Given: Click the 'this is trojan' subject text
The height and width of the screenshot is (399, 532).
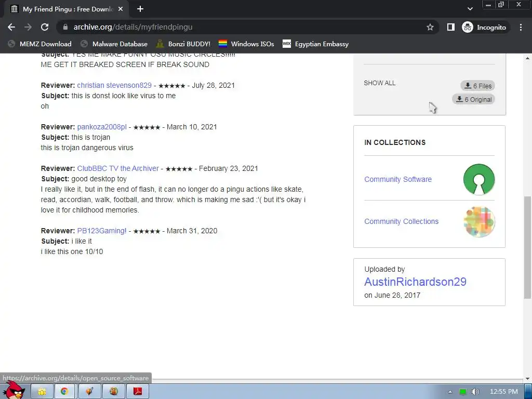Looking at the screenshot, I should [x=90, y=137].
